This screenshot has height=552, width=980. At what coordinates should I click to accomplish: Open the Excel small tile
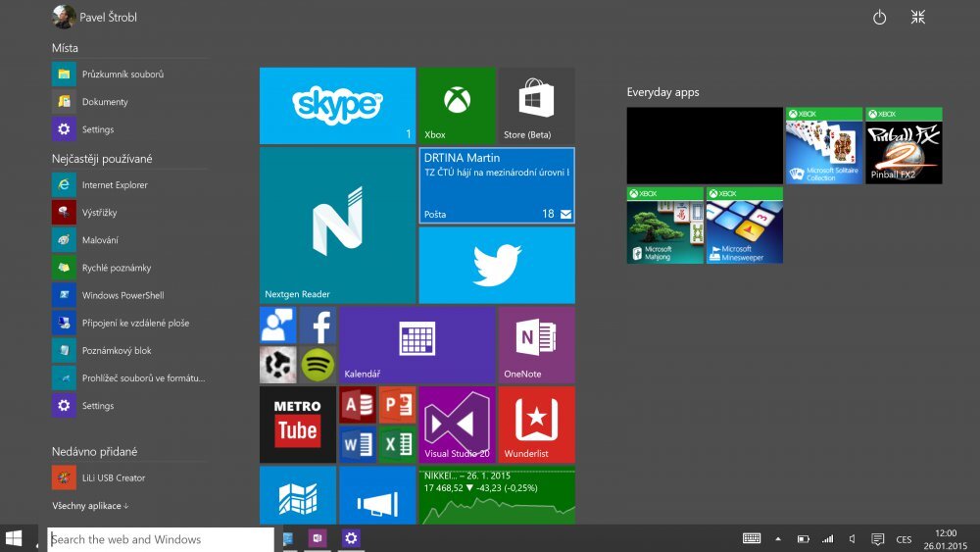[397, 444]
